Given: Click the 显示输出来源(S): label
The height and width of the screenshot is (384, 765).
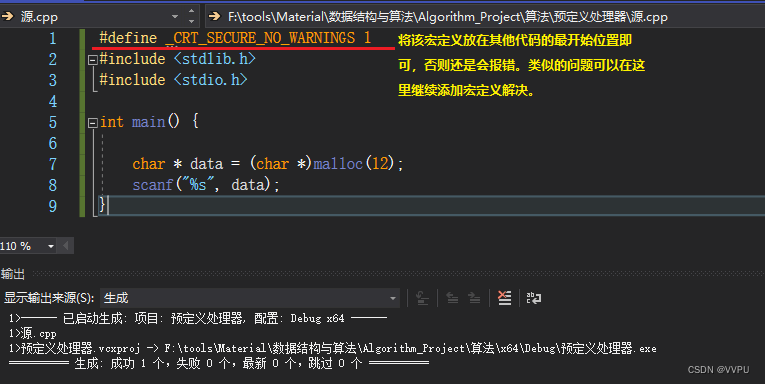Looking at the screenshot, I should [49, 298].
